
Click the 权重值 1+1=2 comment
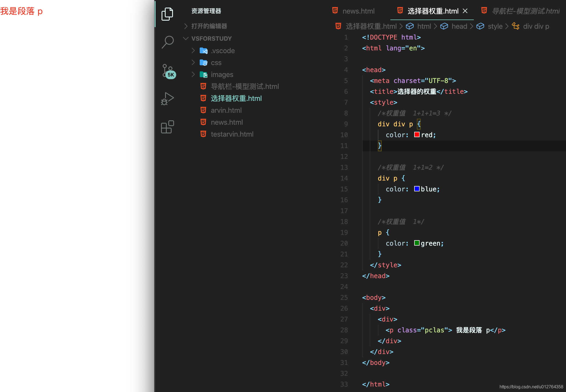point(411,168)
